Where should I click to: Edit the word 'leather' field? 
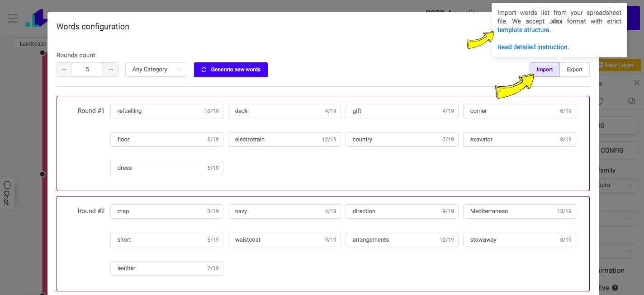(167, 268)
